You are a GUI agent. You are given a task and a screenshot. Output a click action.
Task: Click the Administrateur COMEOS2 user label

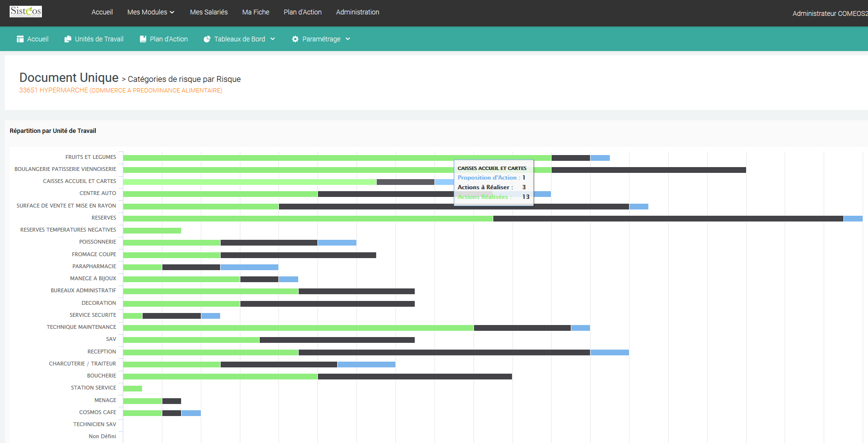(830, 13)
